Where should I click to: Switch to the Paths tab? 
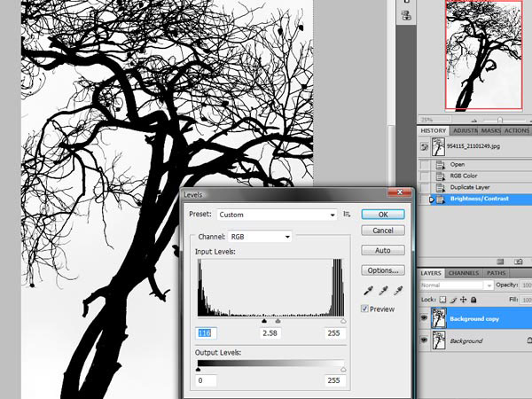[496, 273]
